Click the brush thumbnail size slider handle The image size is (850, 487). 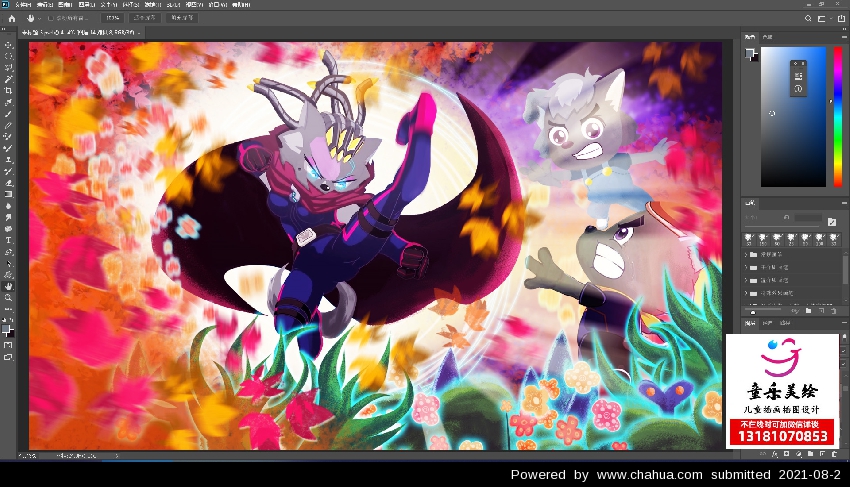point(753,312)
